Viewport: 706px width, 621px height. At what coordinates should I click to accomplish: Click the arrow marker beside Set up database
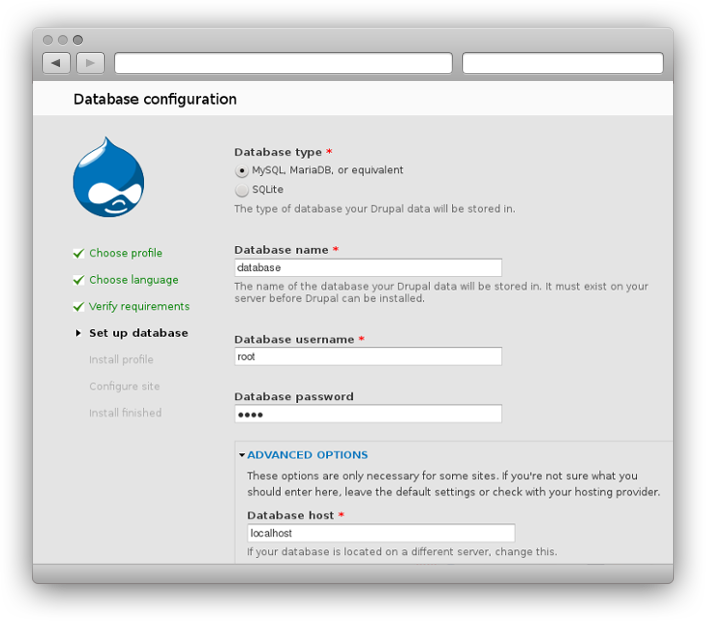click(78, 333)
